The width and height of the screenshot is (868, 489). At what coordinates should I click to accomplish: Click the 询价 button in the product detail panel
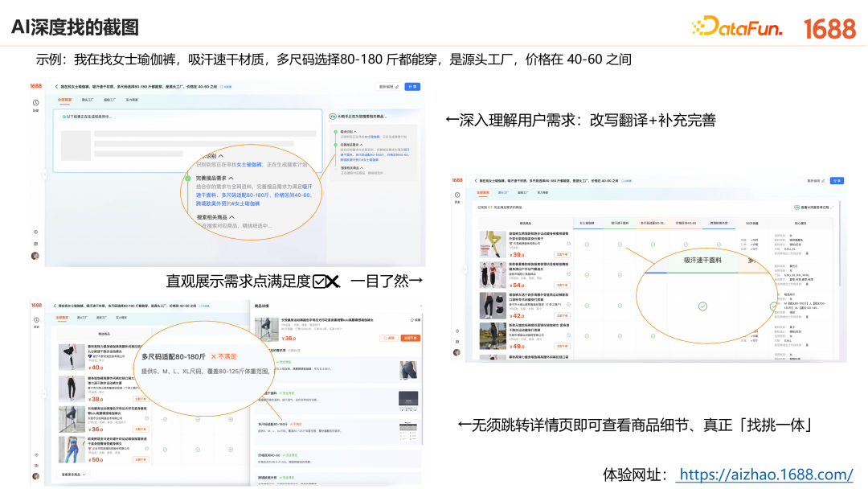pyautogui.click(x=388, y=338)
